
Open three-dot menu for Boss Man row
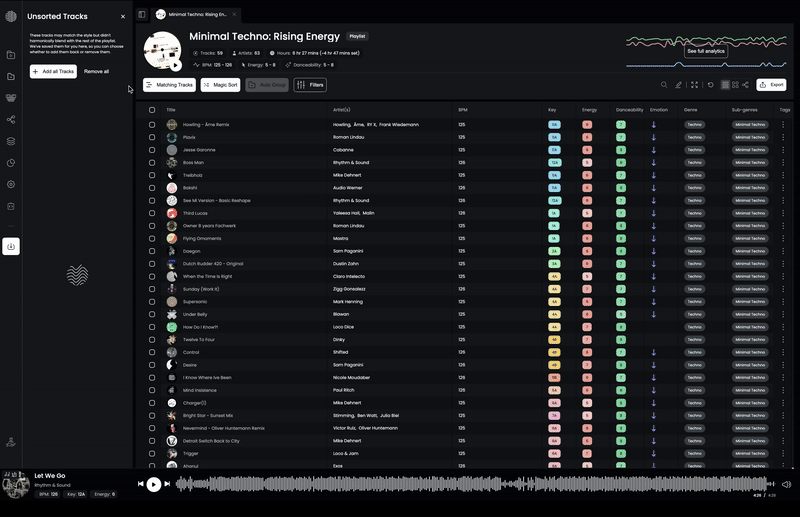point(783,162)
